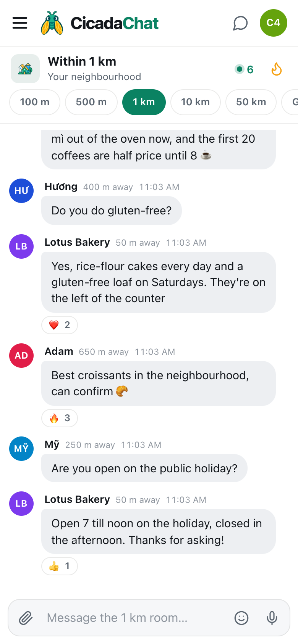Image resolution: width=298 pixels, height=644 pixels.
Task: Toggle the fire reaction with 3
Action: [60, 418]
